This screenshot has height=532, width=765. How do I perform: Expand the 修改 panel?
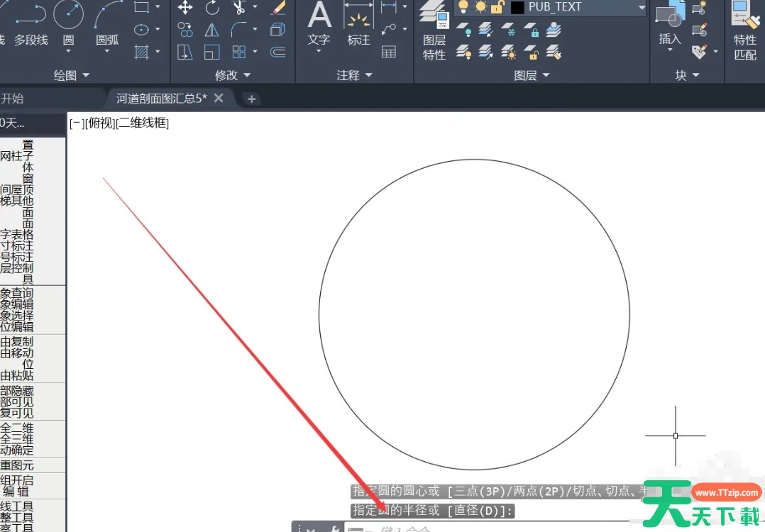(x=233, y=75)
